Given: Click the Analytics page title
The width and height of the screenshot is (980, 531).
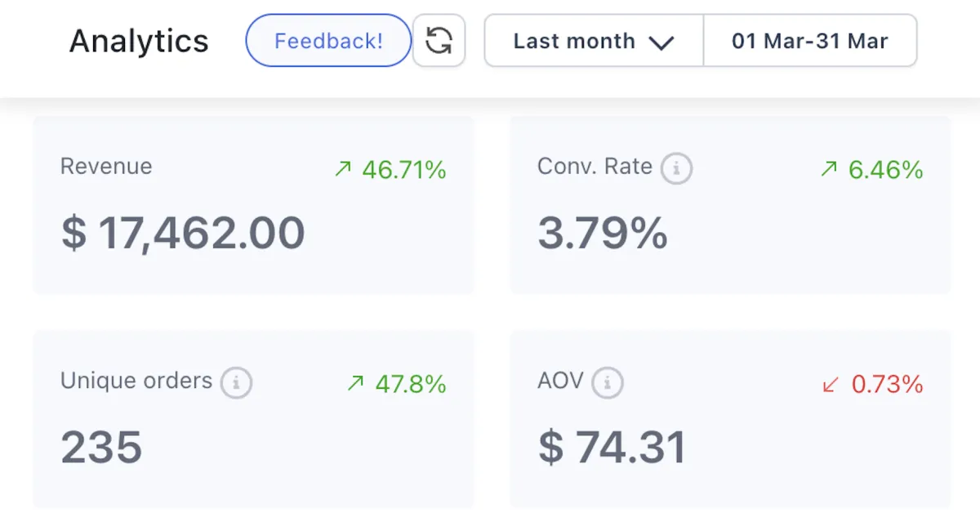Looking at the screenshot, I should click(x=139, y=41).
